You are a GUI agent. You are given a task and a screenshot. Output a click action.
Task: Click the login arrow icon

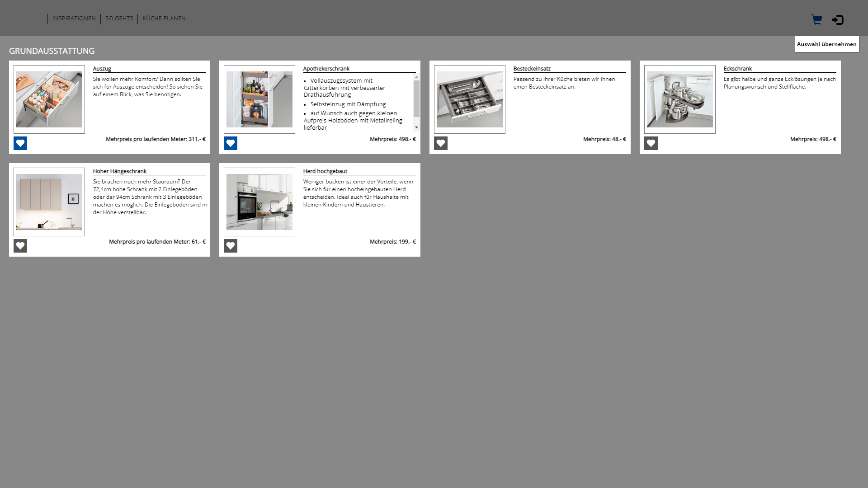(837, 20)
